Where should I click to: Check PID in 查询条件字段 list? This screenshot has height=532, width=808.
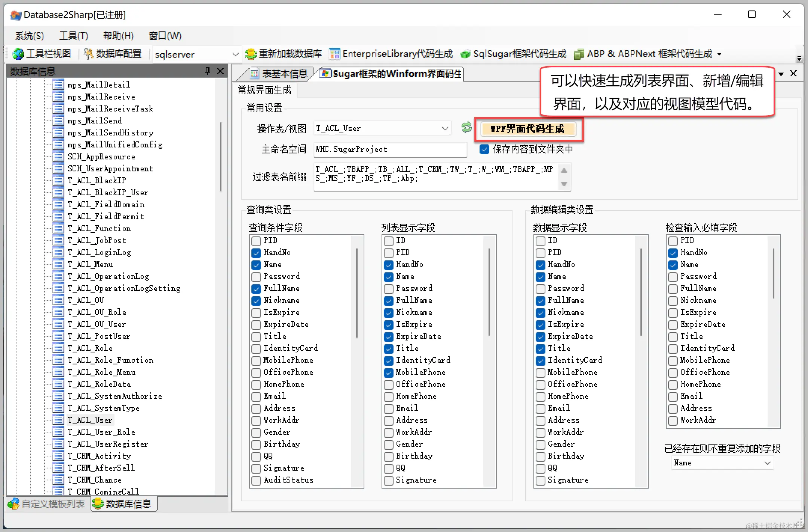coord(256,241)
